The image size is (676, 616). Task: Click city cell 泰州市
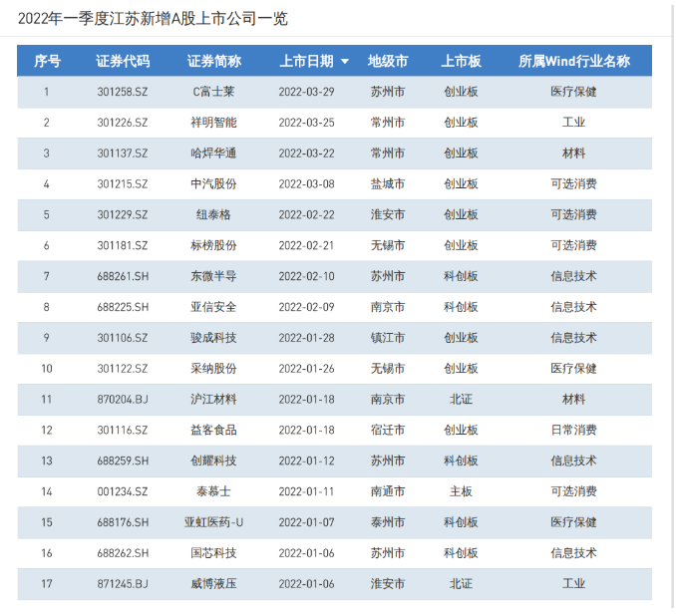point(388,522)
